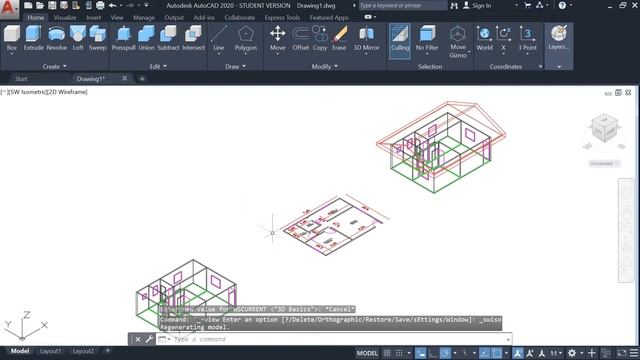Toggle ortho mode in status bar
Screen dimensions: 640x360
pos(433,353)
